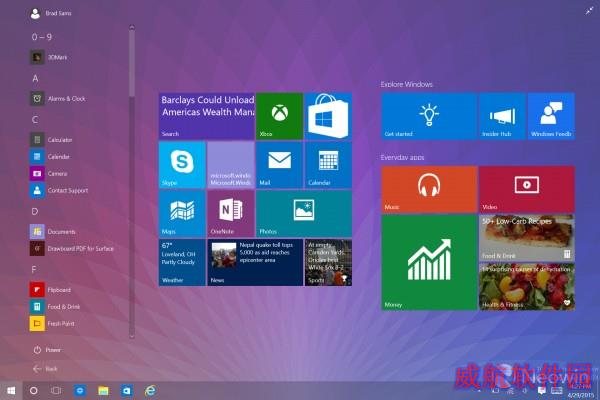This screenshot has height=400, width=600.
Task: Open the Music tile
Action: click(x=429, y=189)
